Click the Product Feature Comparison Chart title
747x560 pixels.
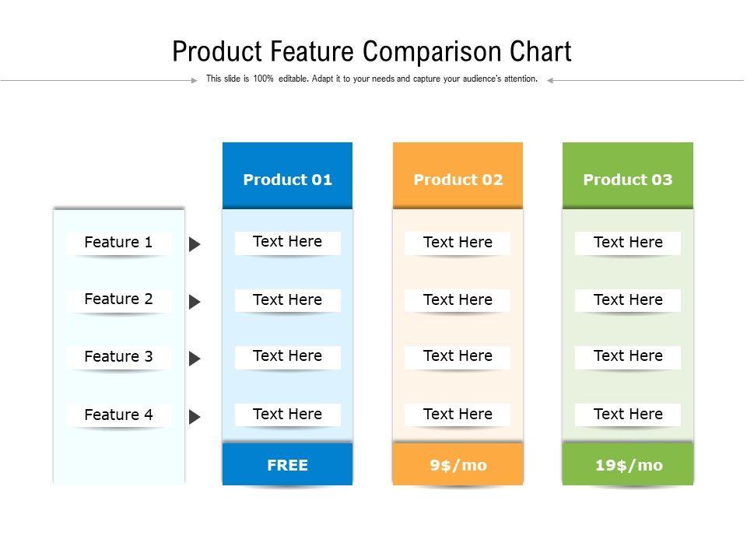(x=372, y=51)
